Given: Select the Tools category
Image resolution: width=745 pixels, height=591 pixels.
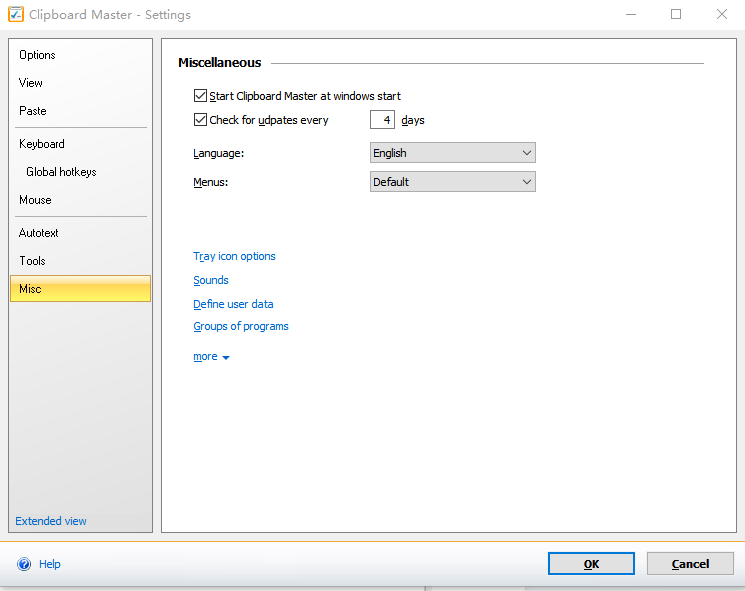Looking at the screenshot, I should (x=32, y=261).
